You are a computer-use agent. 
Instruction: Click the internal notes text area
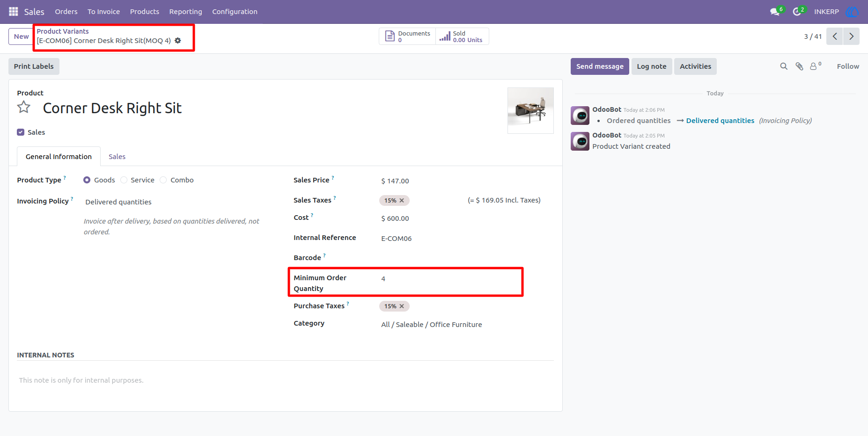[x=286, y=380]
